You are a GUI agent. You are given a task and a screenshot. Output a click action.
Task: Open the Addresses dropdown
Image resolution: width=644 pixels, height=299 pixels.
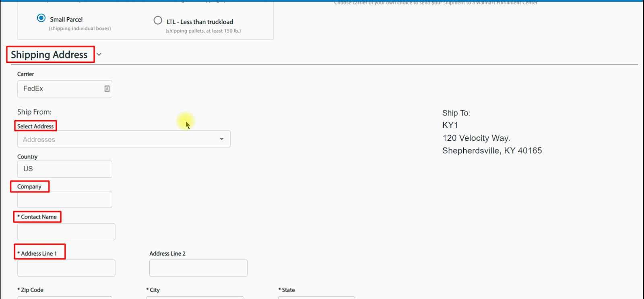124,139
